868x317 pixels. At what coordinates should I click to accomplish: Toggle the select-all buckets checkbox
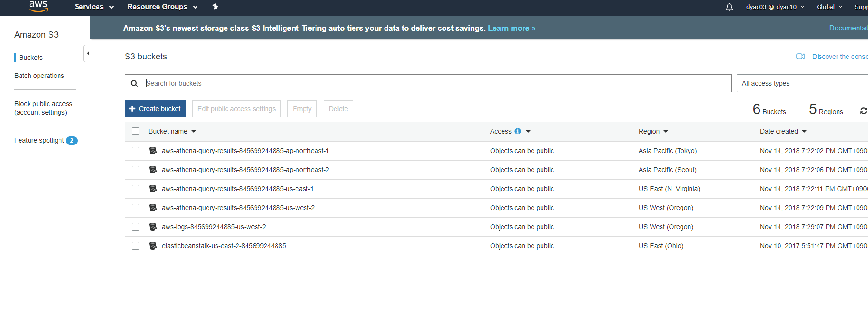click(136, 131)
